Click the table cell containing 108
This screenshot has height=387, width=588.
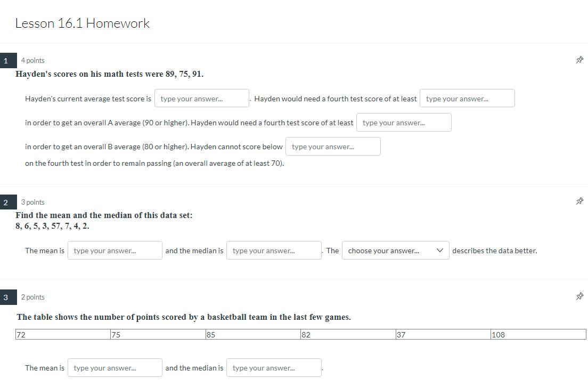coord(538,335)
